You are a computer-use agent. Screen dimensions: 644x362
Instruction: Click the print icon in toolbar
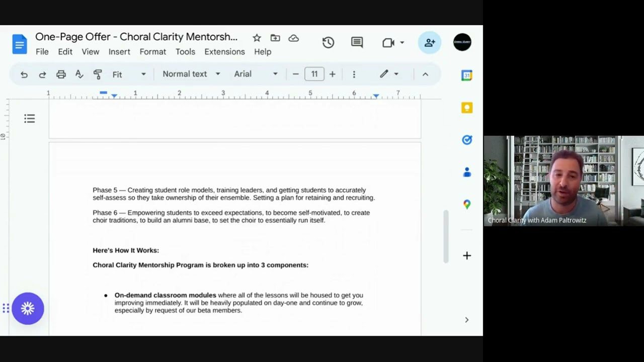pos(61,74)
